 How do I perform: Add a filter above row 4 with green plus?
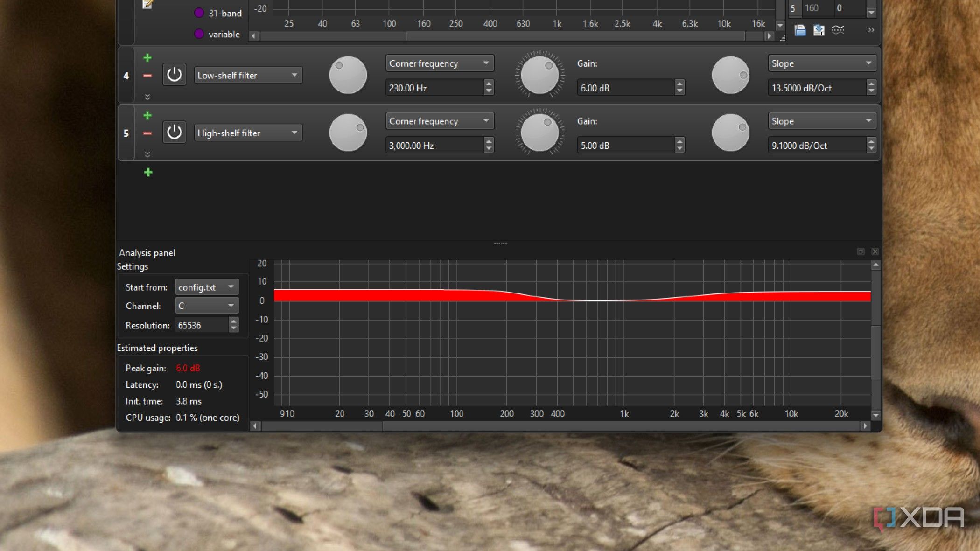[147, 57]
